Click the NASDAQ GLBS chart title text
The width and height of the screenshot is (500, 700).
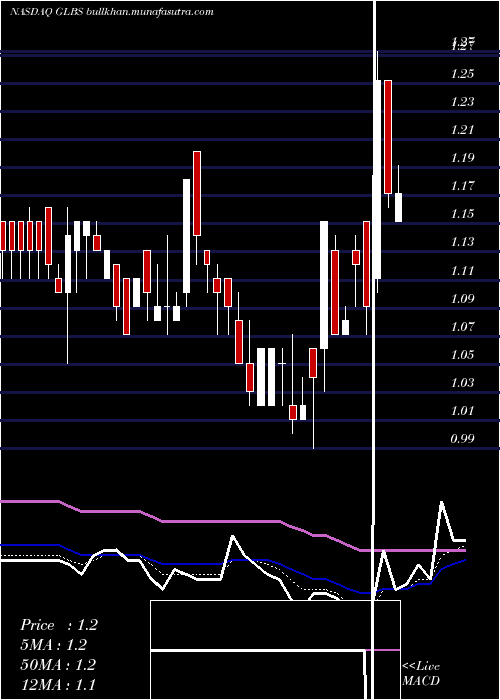coord(112,12)
